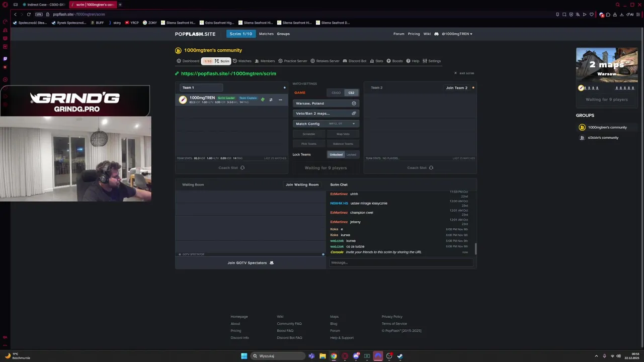
Task: Click the Team 1 name field
Action: 201,87
